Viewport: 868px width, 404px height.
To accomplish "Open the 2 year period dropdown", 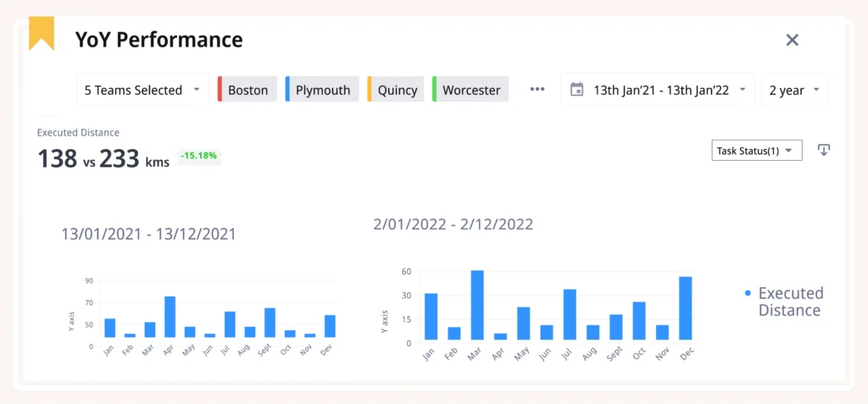I will click(794, 90).
